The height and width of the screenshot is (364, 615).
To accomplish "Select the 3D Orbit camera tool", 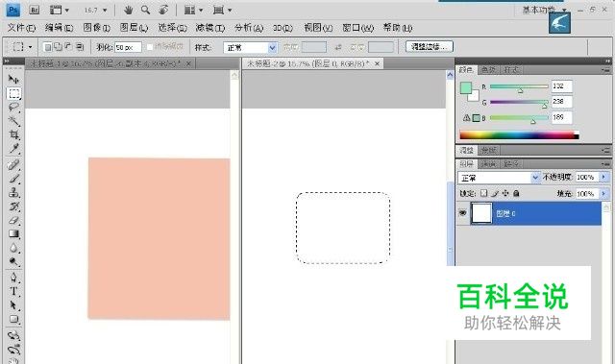I will (13, 349).
